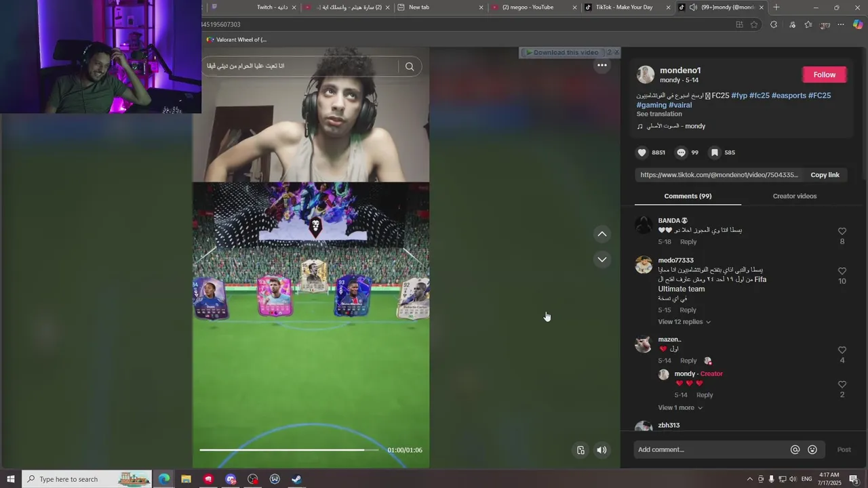
Task: Open volume control in system tray
Action: pos(792,479)
